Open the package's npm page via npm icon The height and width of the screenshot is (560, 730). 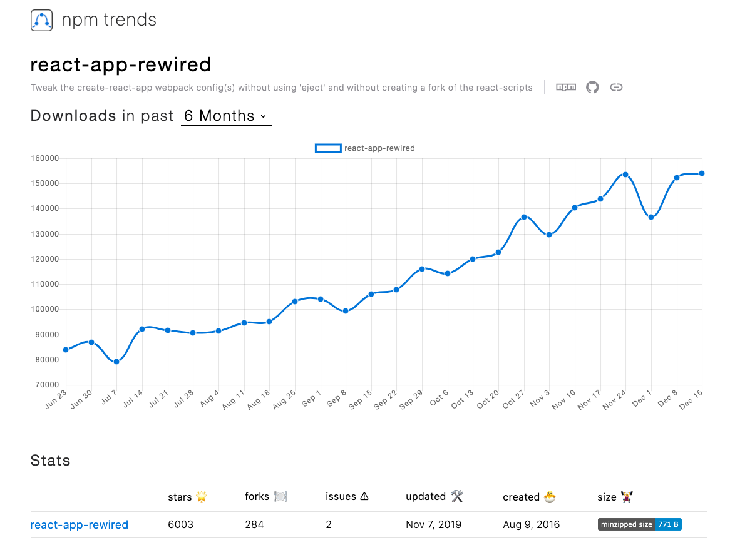(x=566, y=87)
